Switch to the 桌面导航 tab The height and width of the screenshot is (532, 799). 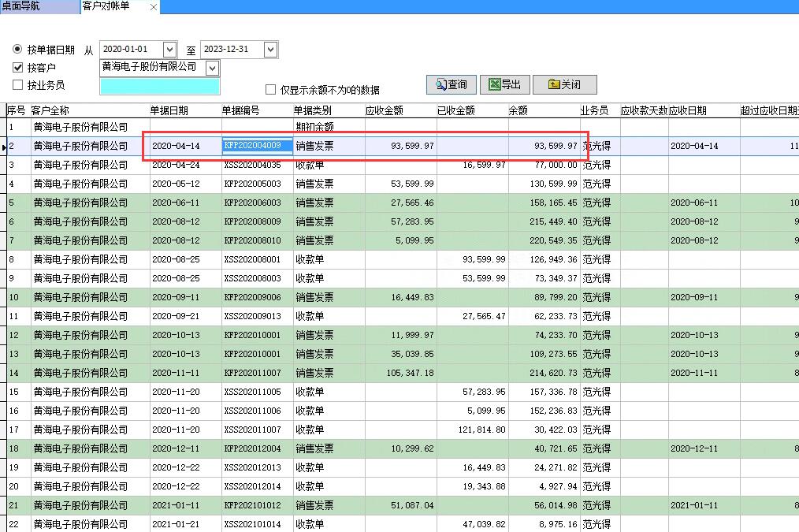coord(35,7)
